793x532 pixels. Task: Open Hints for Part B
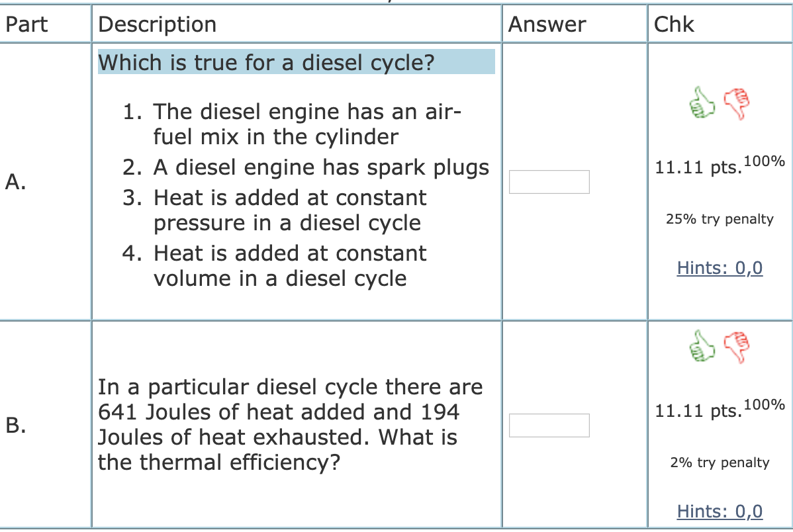pyautogui.click(x=719, y=511)
